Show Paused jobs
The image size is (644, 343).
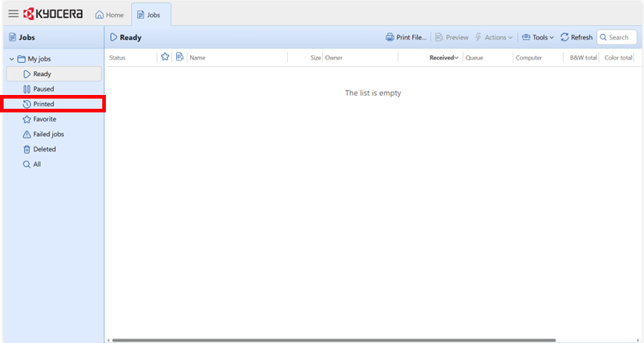[x=54, y=89]
